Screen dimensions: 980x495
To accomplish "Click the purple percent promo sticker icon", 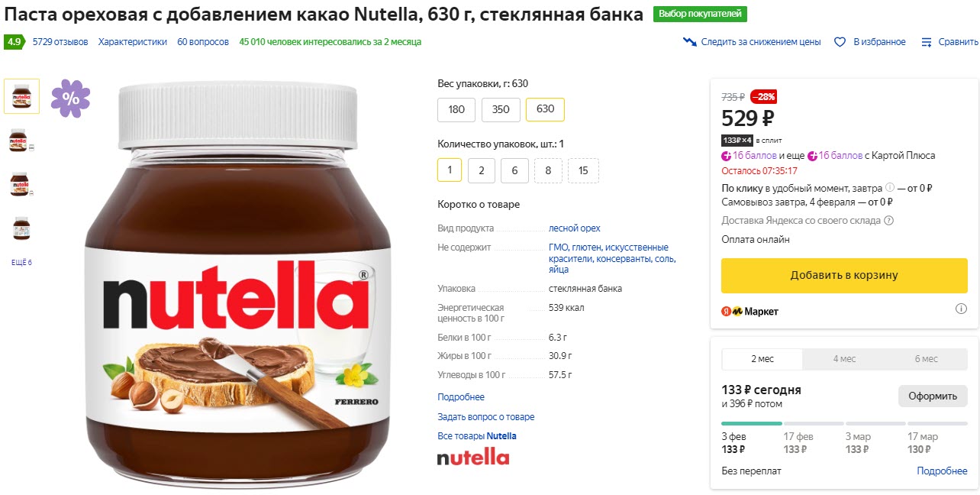I will 71,97.
